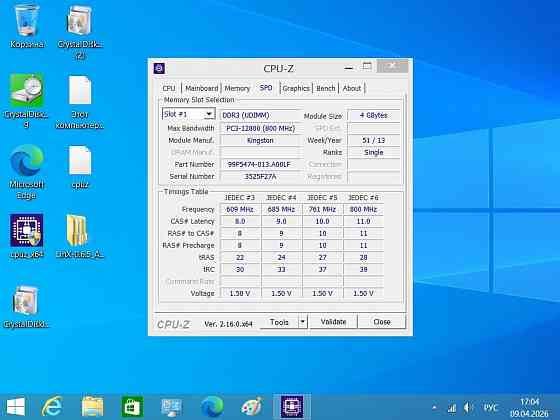Open the zipped folder icon on the desktop
This screenshot has height=420, width=560.
(x=79, y=236)
